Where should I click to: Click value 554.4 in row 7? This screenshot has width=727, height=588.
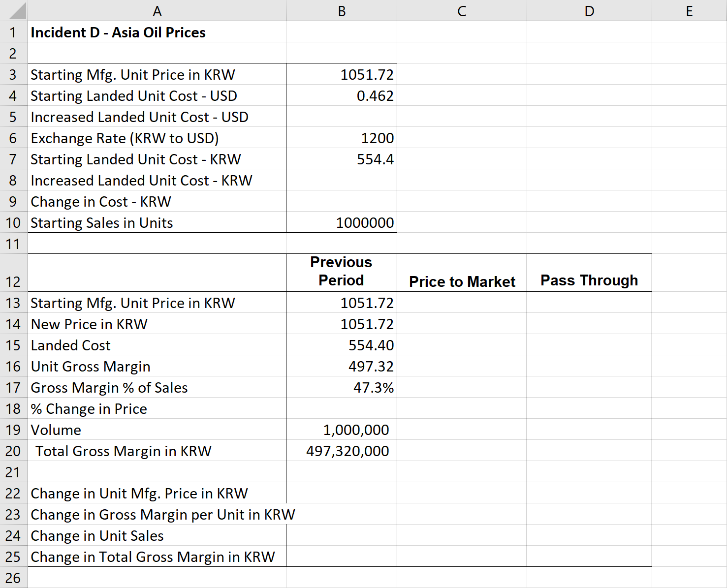[375, 159]
